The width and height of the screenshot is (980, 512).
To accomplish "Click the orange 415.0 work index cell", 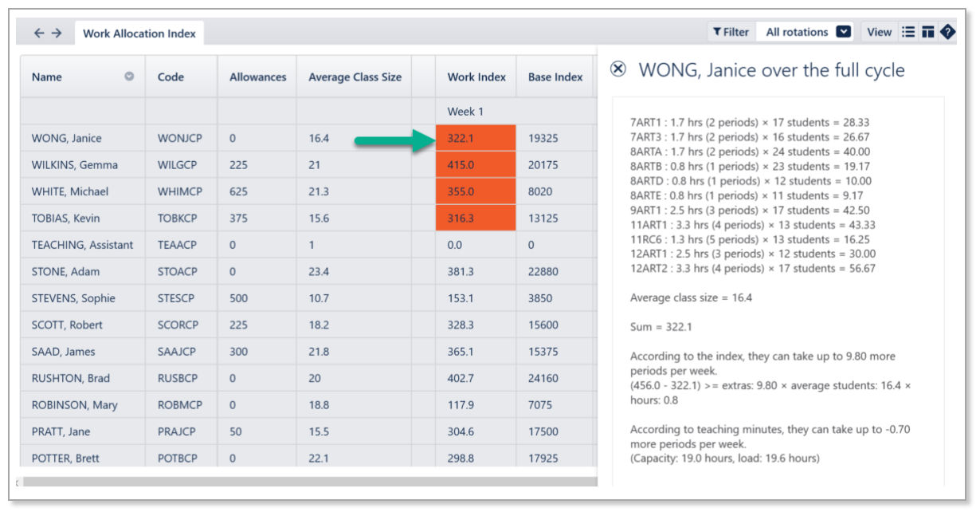I will click(476, 165).
